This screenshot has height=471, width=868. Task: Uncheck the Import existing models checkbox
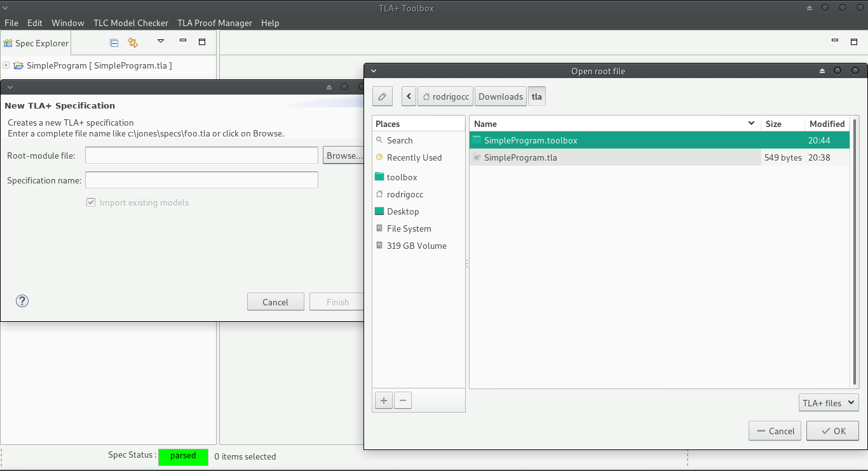coord(91,202)
